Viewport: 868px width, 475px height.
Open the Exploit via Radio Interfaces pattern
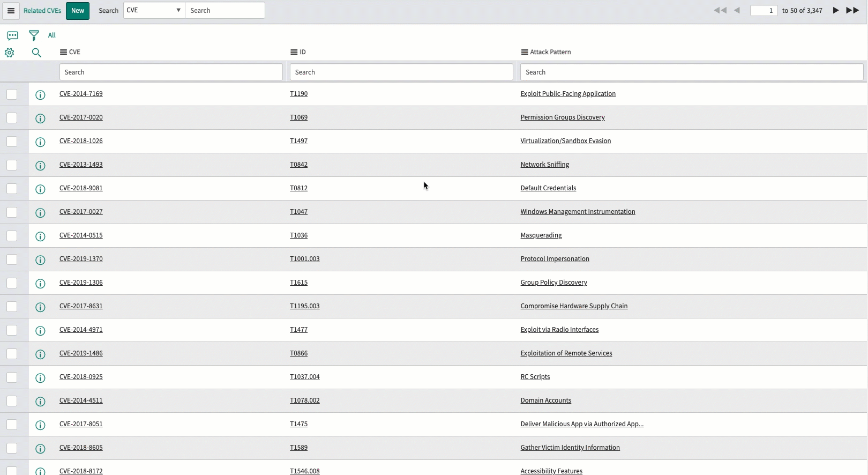click(559, 330)
